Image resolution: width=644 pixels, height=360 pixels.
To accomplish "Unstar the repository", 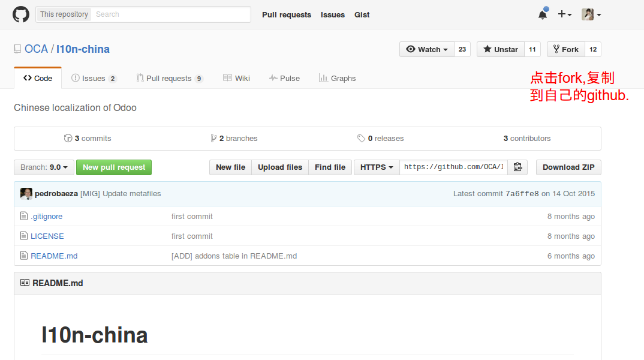I will (x=501, y=49).
